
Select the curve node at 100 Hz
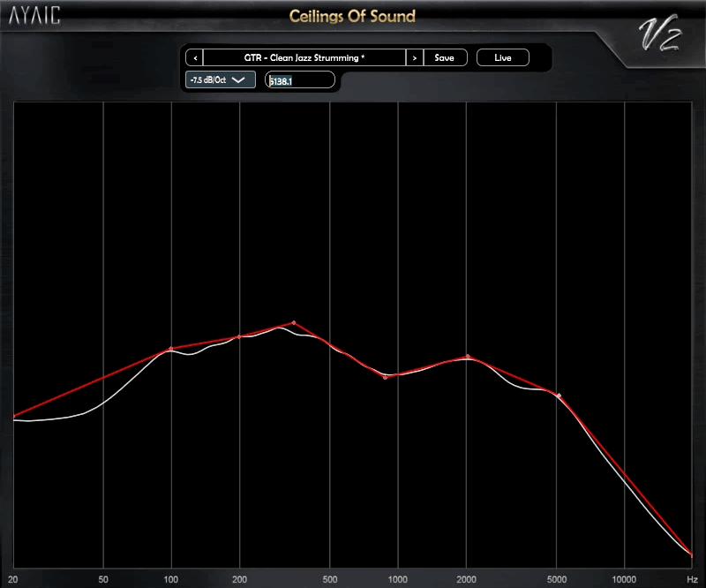pyautogui.click(x=171, y=350)
